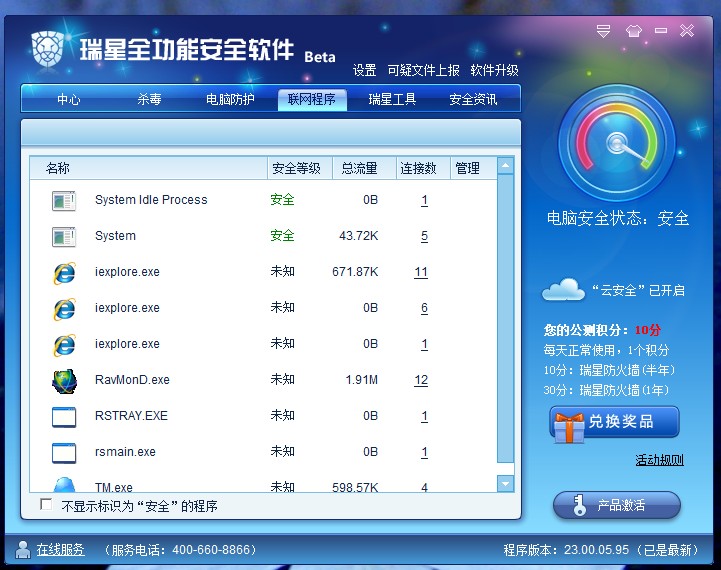Screen dimensions: 721x570
Task: Click 可疑文件上报 link
Action: click(x=423, y=70)
